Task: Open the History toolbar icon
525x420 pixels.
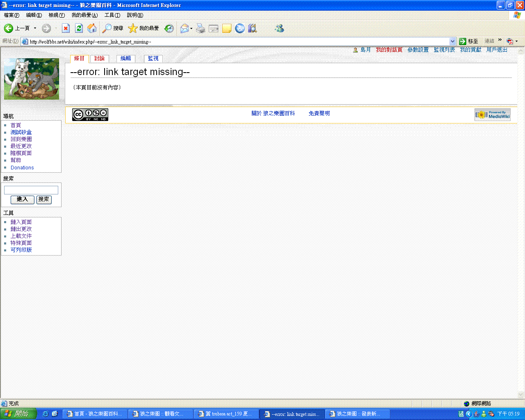Action: coord(169,28)
